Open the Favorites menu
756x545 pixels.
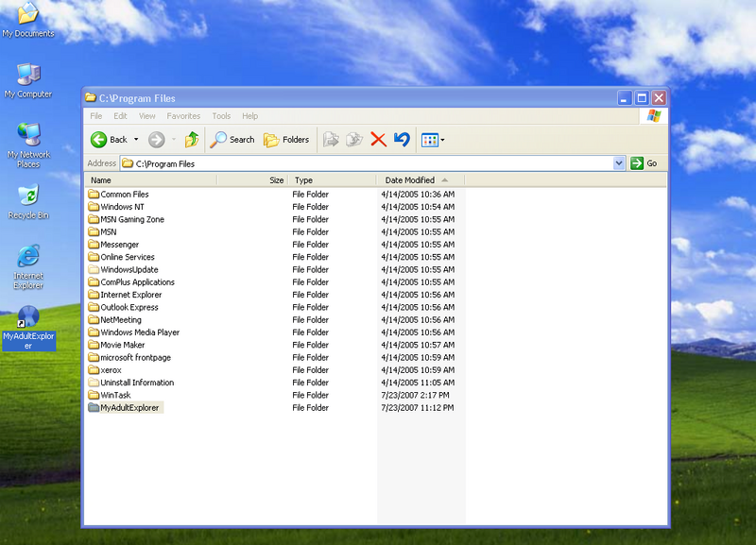pos(183,116)
